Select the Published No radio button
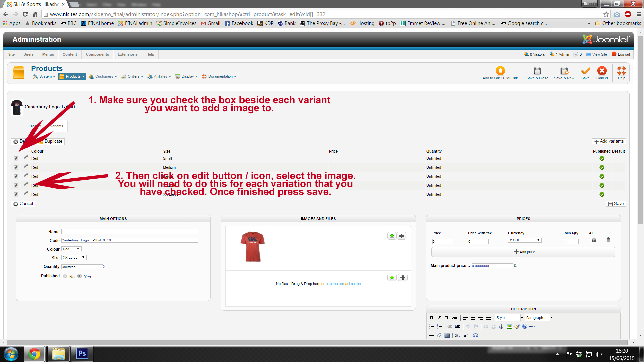The height and width of the screenshot is (362, 644). [65, 276]
